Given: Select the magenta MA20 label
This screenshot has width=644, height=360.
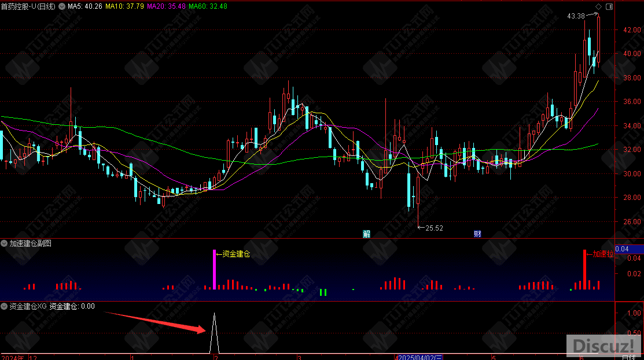Looking at the screenshot, I should (x=165, y=6).
